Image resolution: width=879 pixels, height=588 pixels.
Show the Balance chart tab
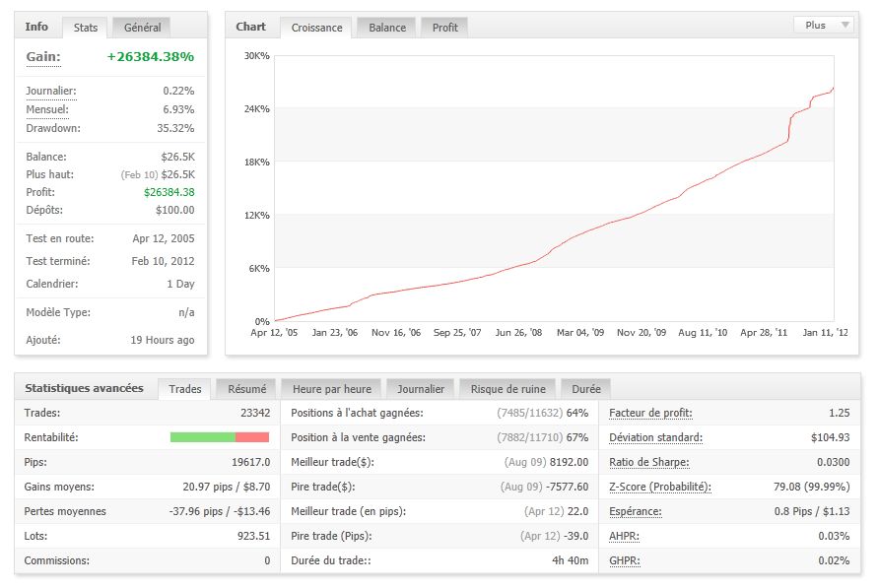tap(387, 28)
